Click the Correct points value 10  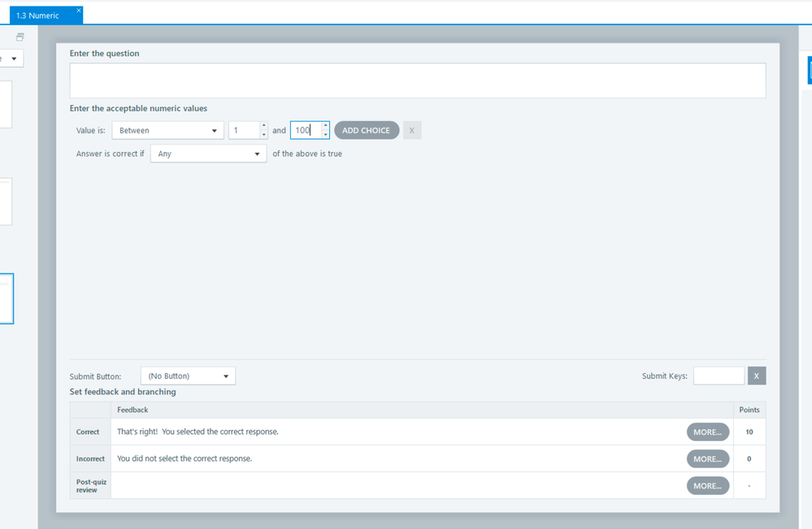tap(749, 431)
